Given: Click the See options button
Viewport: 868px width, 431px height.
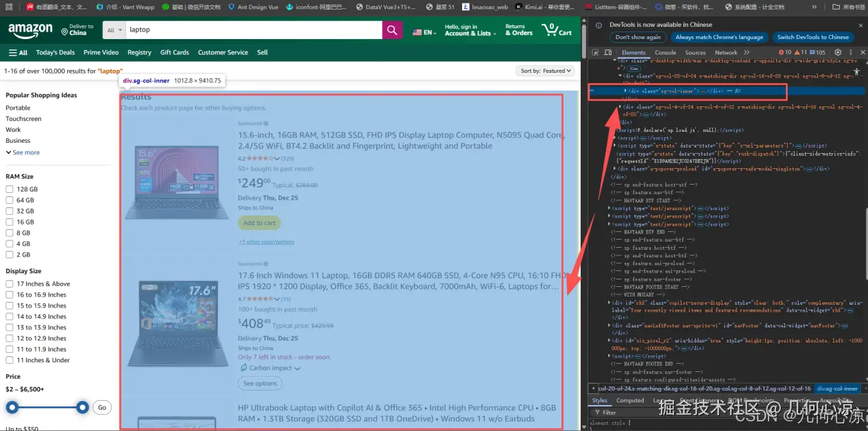Looking at the screenshot, I should [x=260, y=384].
